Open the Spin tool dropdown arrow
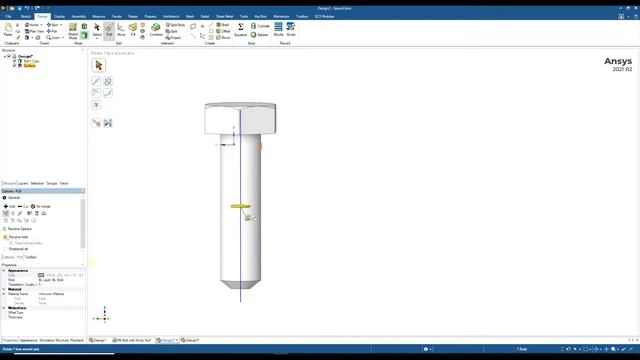 pos(61,25)
